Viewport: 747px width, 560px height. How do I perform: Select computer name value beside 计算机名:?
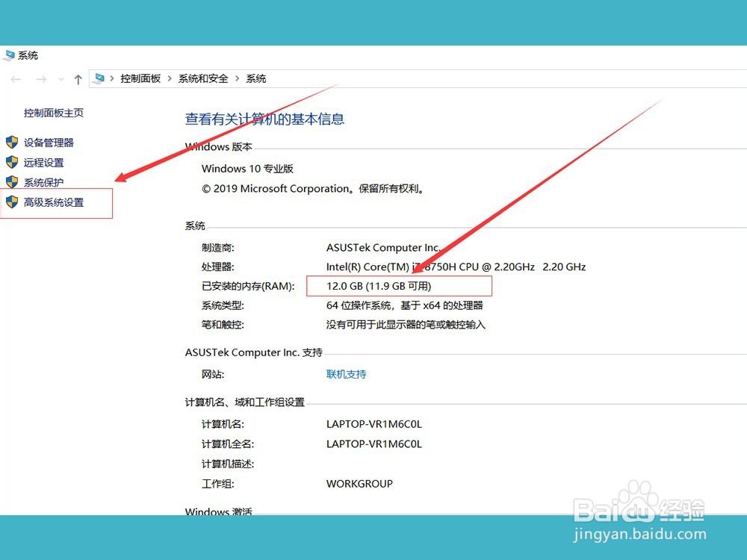click(374, 424)
